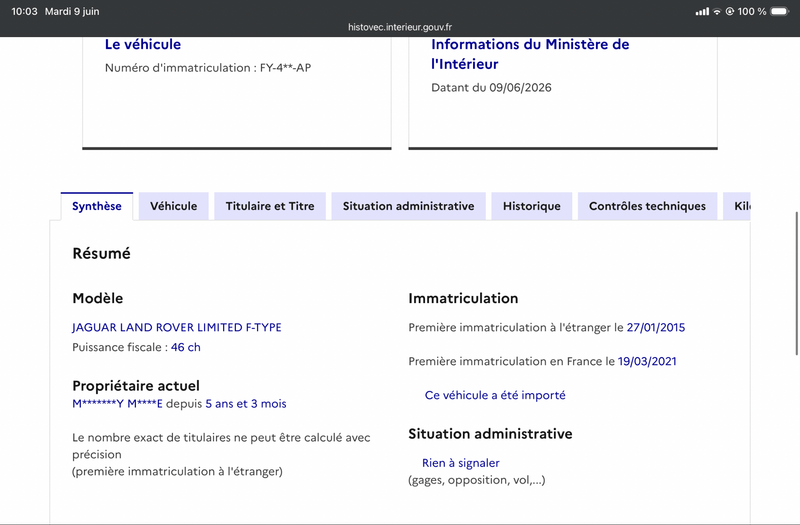Click the Datant du 09/06/2026 text
The image size is (800, 525).
[491, 88]
